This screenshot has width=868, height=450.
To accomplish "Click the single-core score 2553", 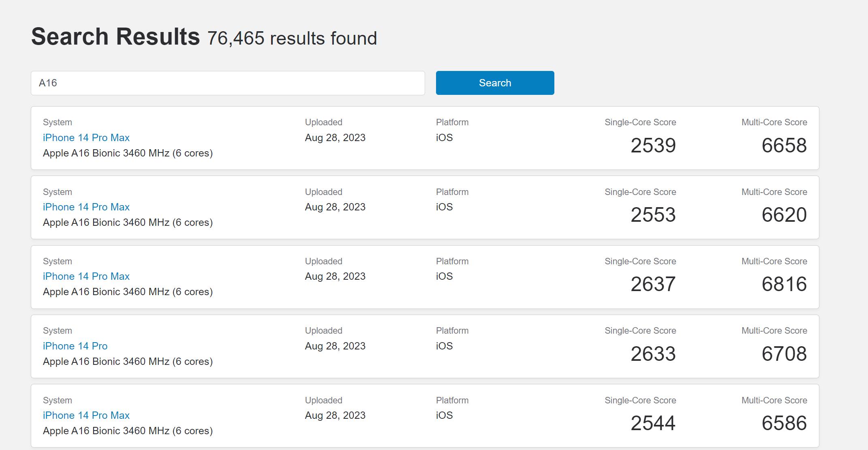I will click(653, 215).
